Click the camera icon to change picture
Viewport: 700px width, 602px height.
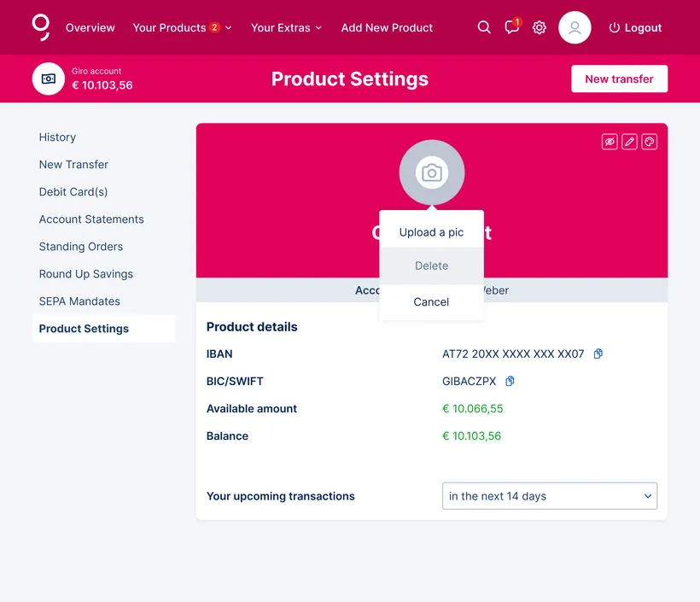[432, 172]
